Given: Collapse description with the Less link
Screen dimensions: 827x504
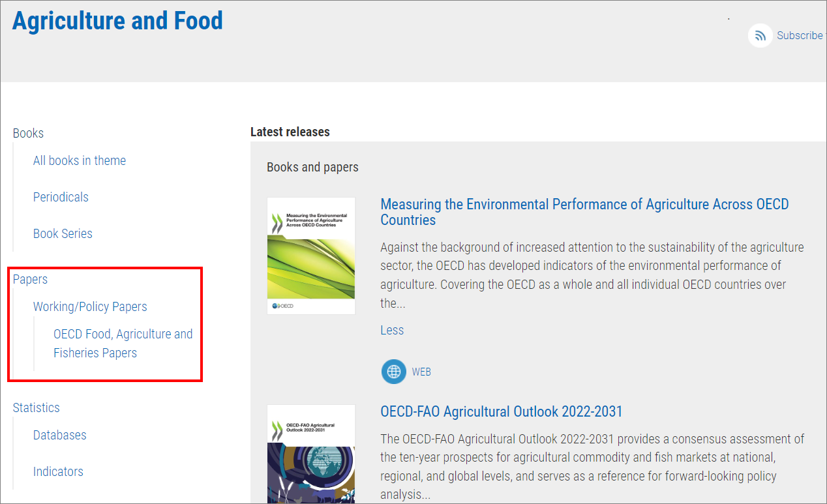Looking at the screenshot, I should click(x=392, y=330).
